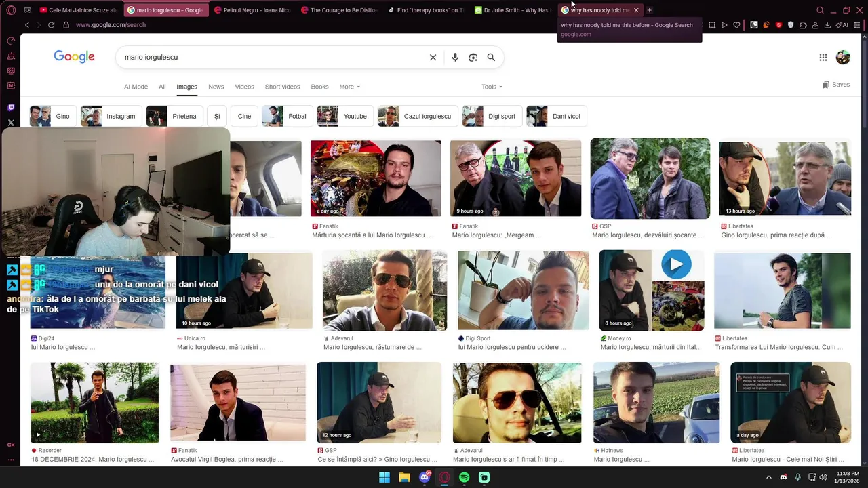868x488 pixels.
Task: Open tab search magnifier in the title bar
Action: [820, 10]
